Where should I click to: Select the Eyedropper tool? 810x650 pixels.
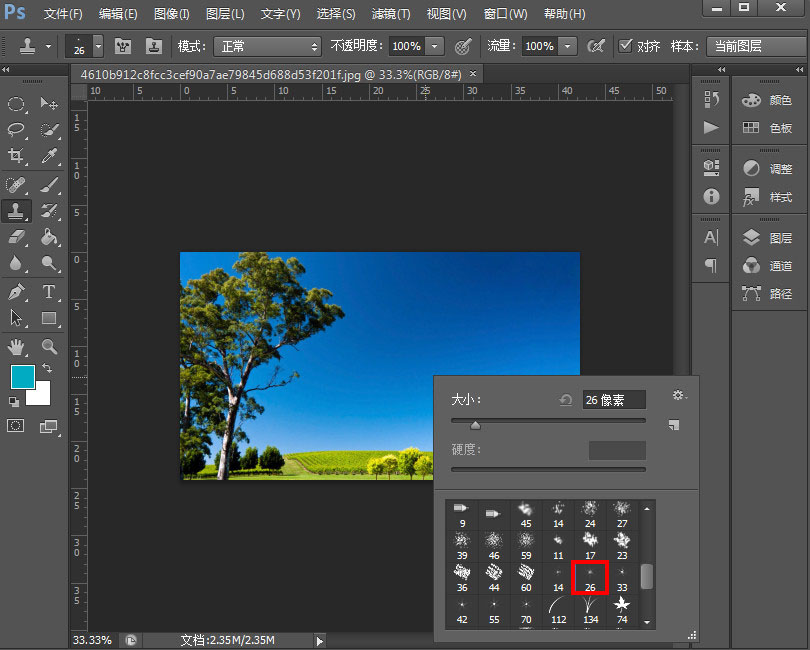click(49, 156)
